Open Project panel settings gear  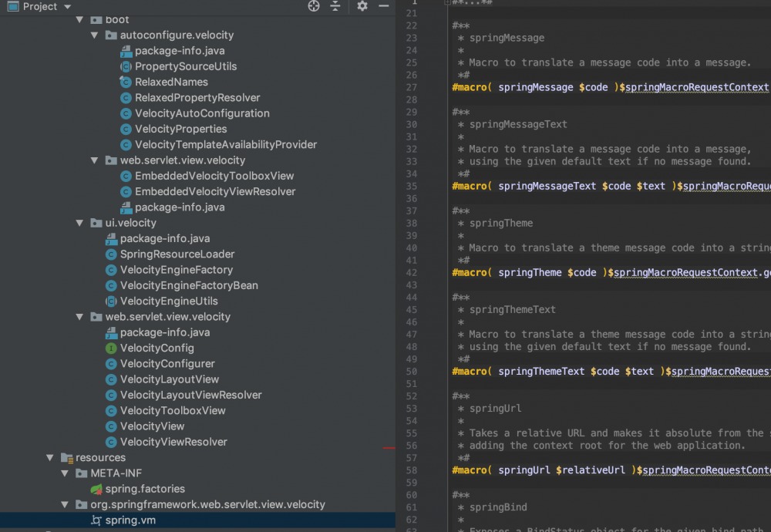362,6
